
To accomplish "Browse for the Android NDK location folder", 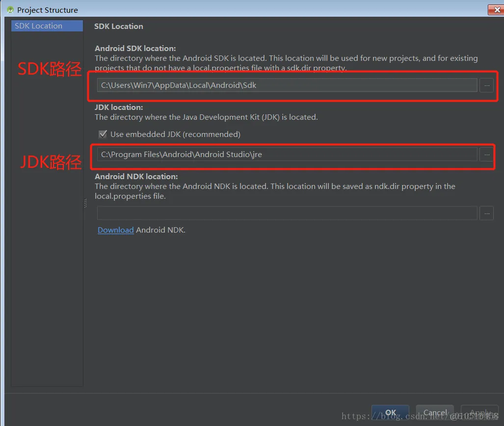I will pyautogui.click(x=487, y=213).
